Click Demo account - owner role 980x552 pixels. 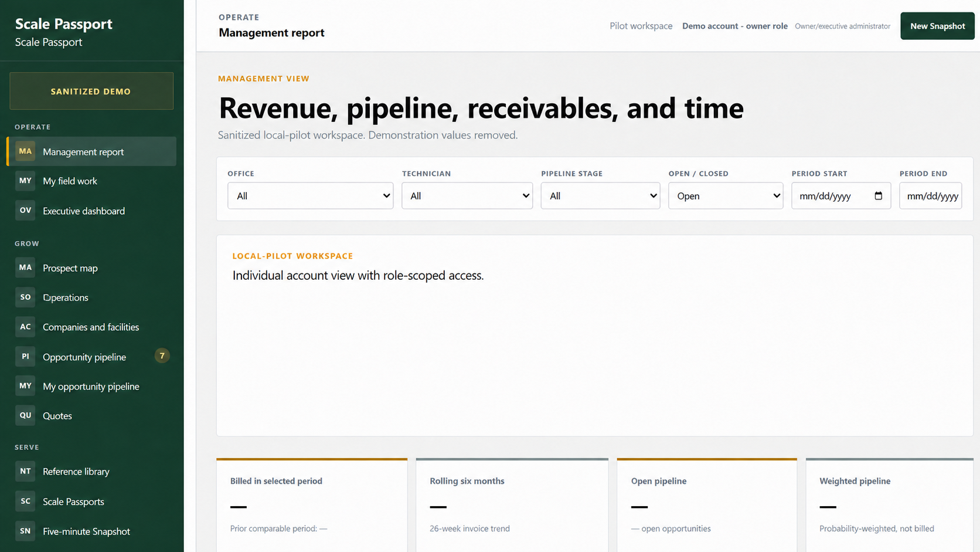point(734,26)
